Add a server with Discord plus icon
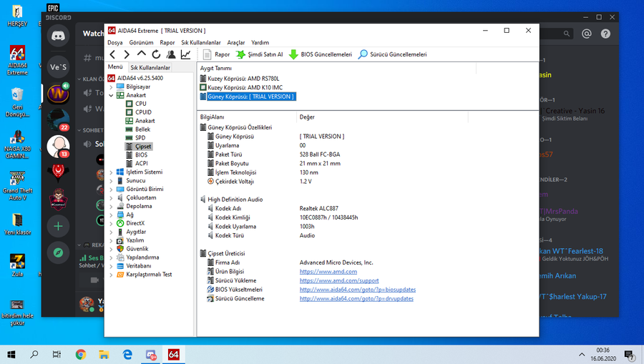The height and width of the screenshot is (364, 644). (58, 226)
